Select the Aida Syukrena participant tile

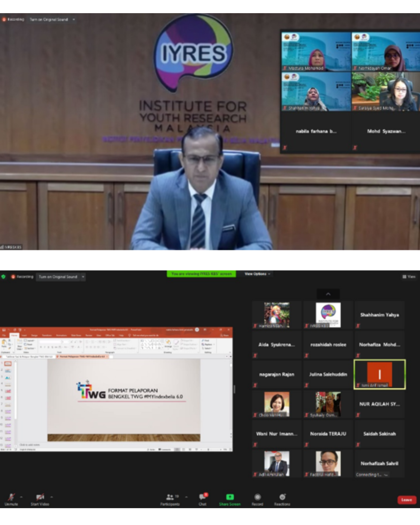[277, 345]
